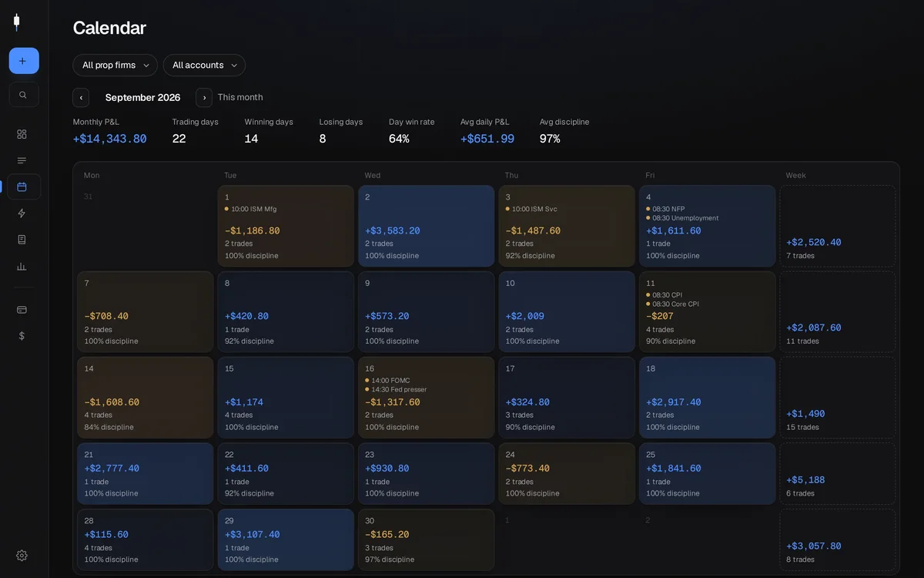Jump to This month
Image resolution: width=924 pixels, height=578 pixels.
coord(240,97)
